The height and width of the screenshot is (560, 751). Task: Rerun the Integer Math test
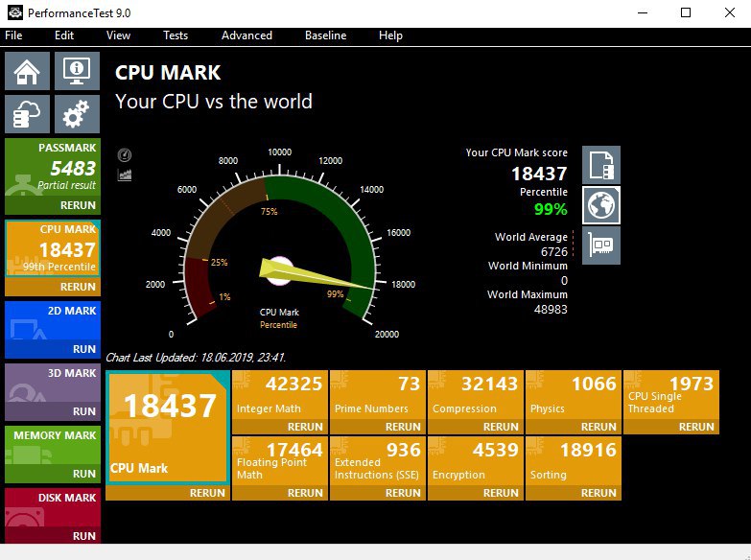280,427
